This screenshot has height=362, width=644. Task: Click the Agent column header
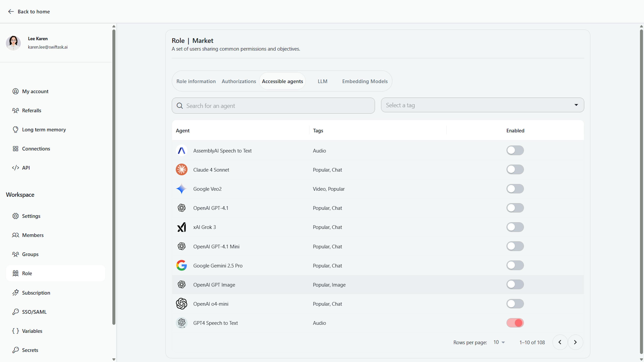click(182, 130)
